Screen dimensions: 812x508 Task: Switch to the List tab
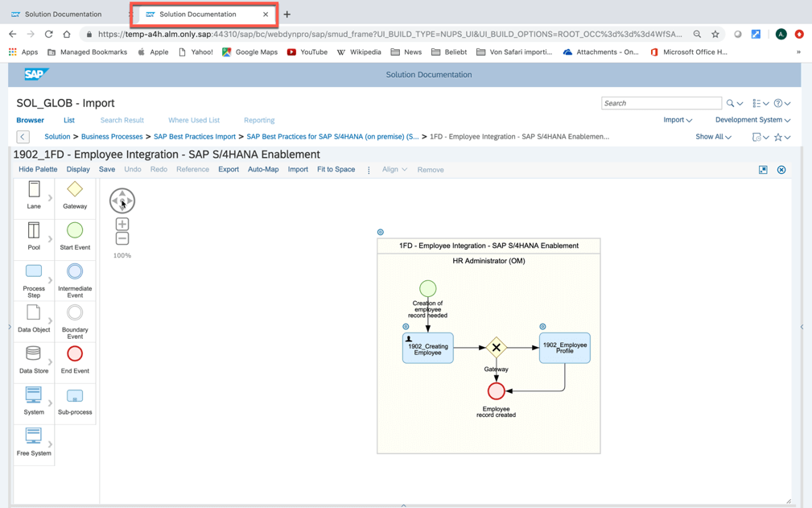[x=69, y=120]
